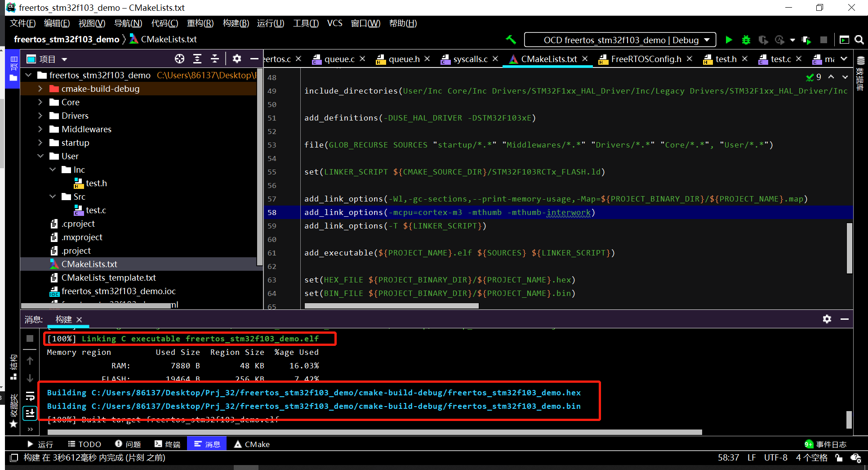This screenshot has width=868, height=470.
Task: Open the CMake tool window button
Action: pyautogui.click(x=252, y=444)
